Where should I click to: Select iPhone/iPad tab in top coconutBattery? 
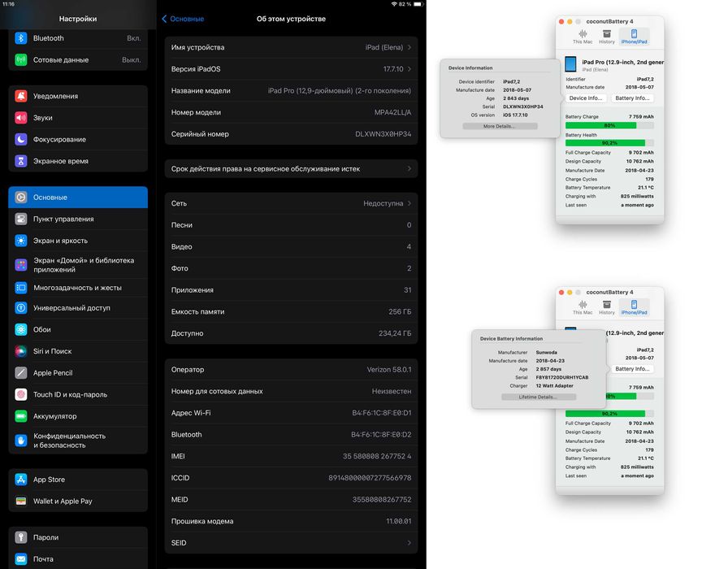[634, 37]
